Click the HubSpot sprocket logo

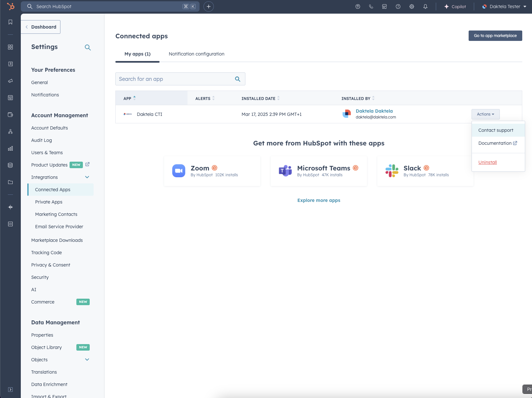click(10, 6)
